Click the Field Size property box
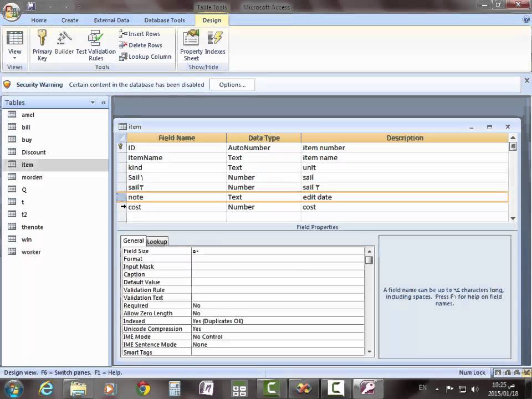The height and width of the screenshot is (399, 532). [x=278, y=251]
